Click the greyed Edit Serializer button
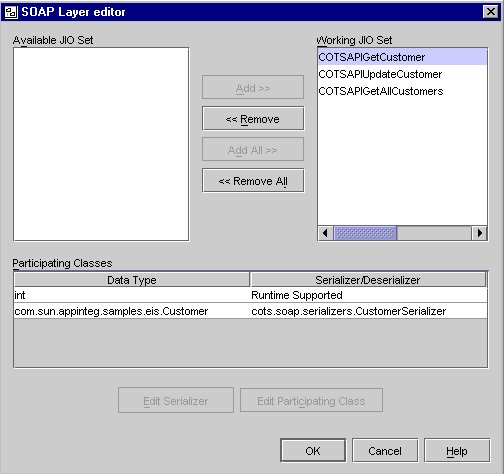This screenshot has width=504, height=474. coord(176,400)
